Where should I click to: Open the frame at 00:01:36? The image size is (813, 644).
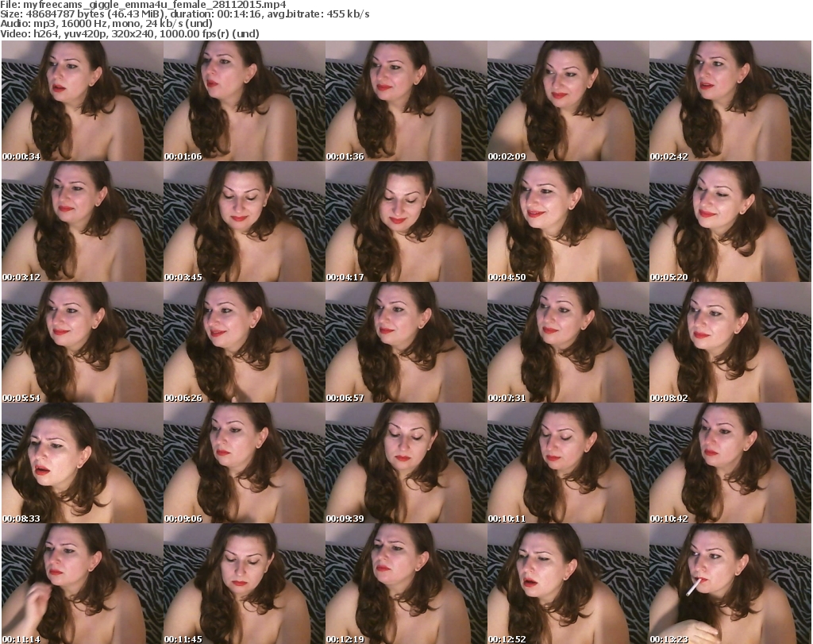pyautogui.click(x=406, y=101)
